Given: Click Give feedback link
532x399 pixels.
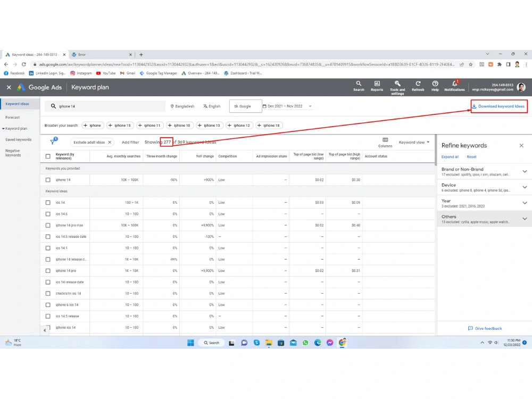Looking at the screenshot, I should point(485,328).
